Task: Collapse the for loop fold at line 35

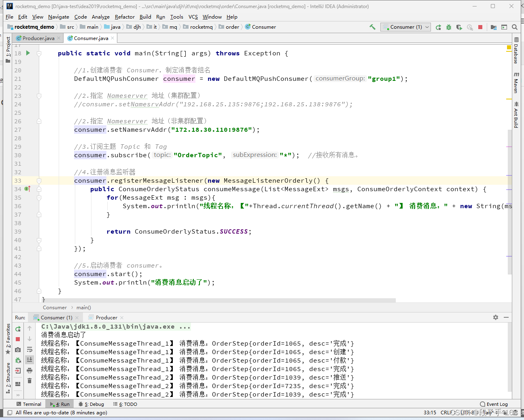Action: pyautogui.click(x=39, y=198)
